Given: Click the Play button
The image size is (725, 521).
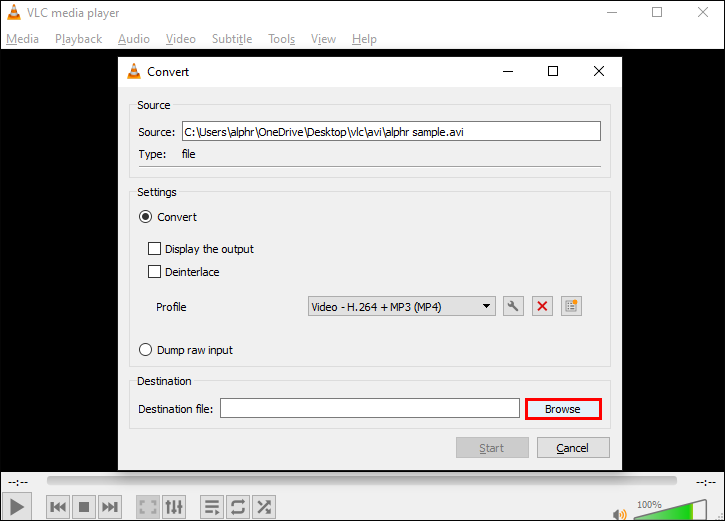Looking at the screenshot, I should tap(17, 507).
